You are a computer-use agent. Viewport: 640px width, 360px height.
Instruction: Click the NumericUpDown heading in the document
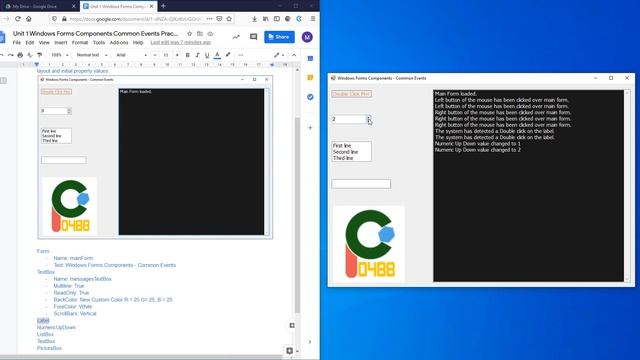[56, 327]
